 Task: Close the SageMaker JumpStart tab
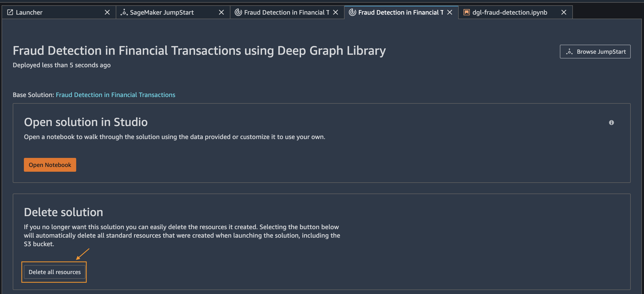(x=221, y=12)
